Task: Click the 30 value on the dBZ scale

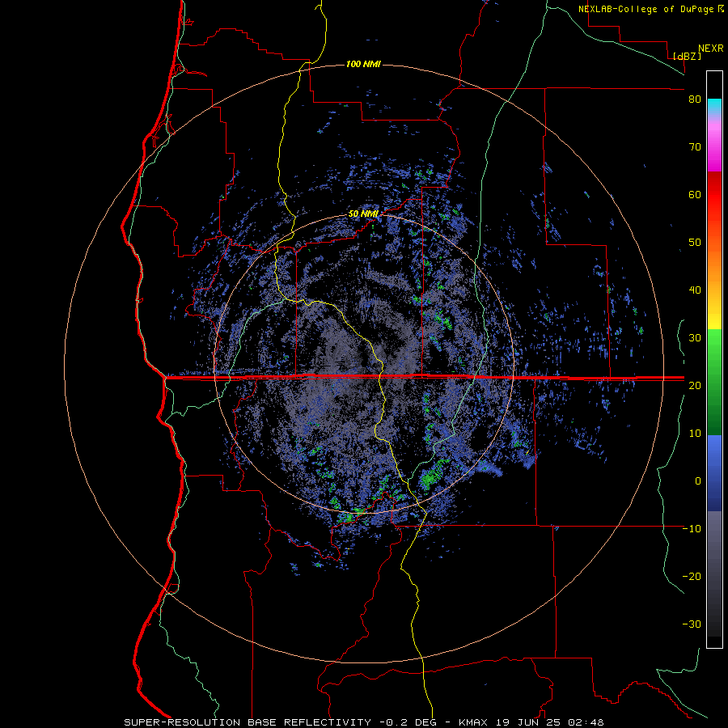Action: point(695,337)
